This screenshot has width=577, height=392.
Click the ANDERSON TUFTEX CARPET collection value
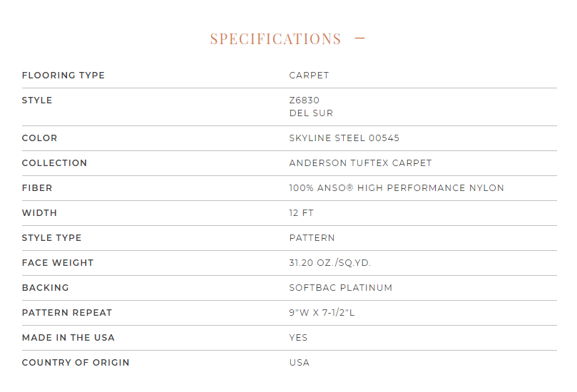360,163
